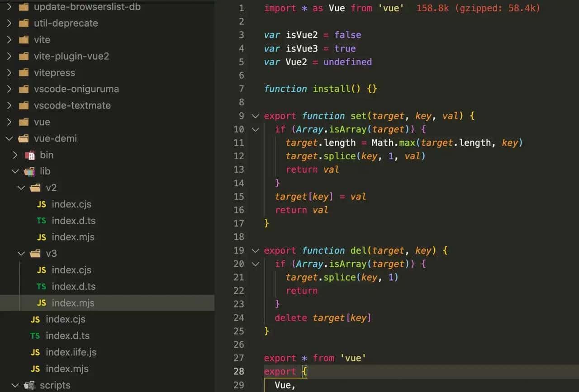
Task: Click the bin folder icon
Action: [x=30, y=155]
